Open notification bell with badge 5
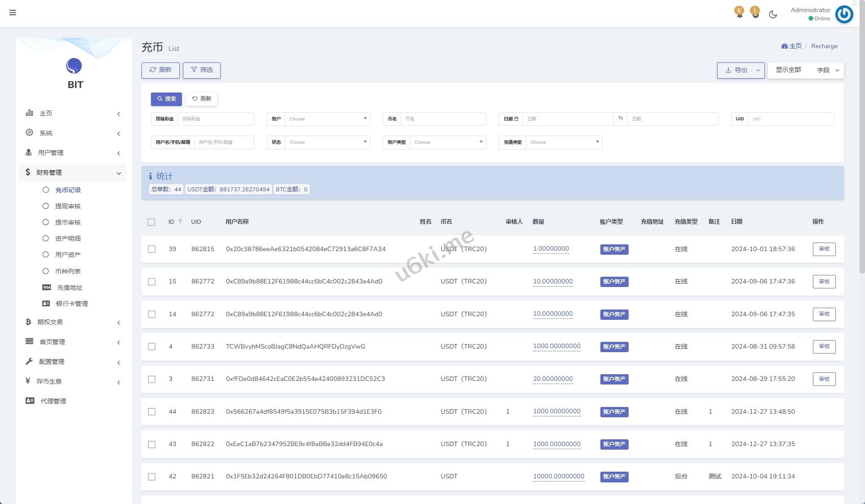This screenshot has height=504, width=865. click(x=739, y=13)
